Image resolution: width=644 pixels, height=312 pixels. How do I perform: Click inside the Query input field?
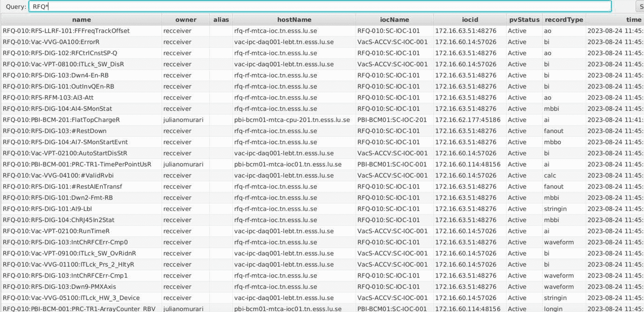[320, 7]
